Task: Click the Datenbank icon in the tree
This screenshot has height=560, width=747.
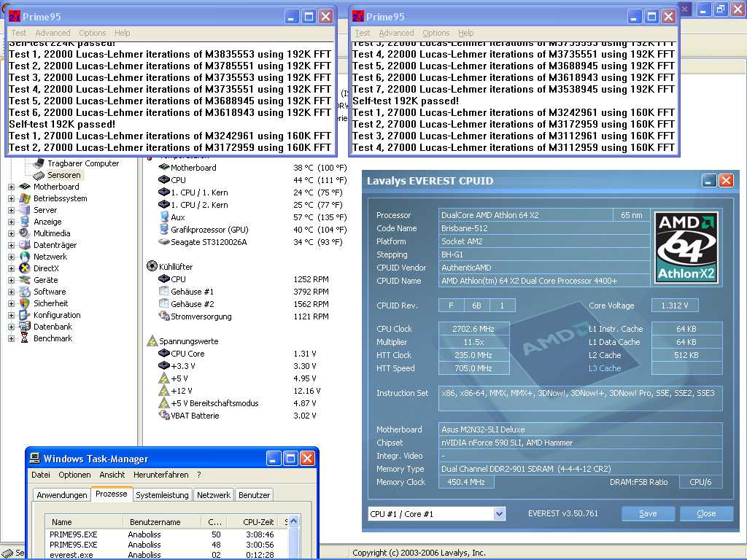Action: click(x=24, y=327)
